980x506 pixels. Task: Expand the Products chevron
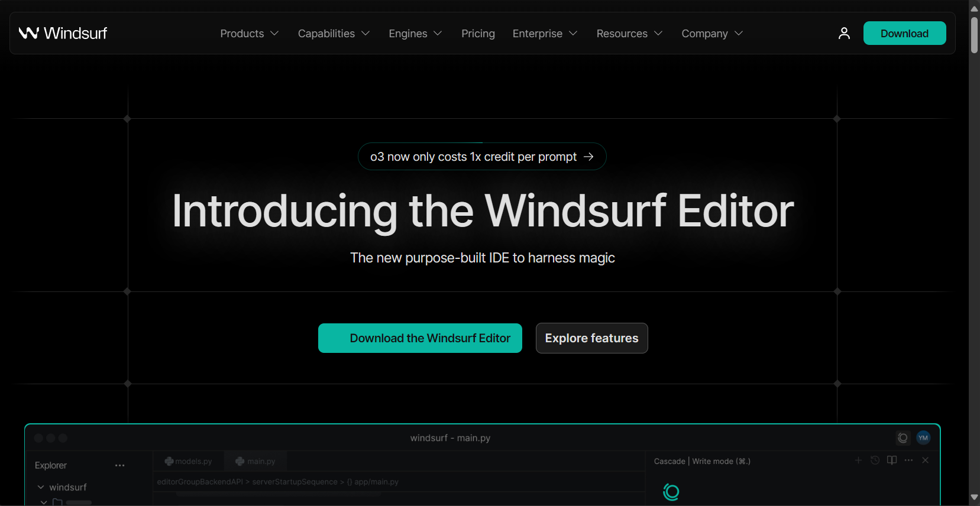(274, 34)
